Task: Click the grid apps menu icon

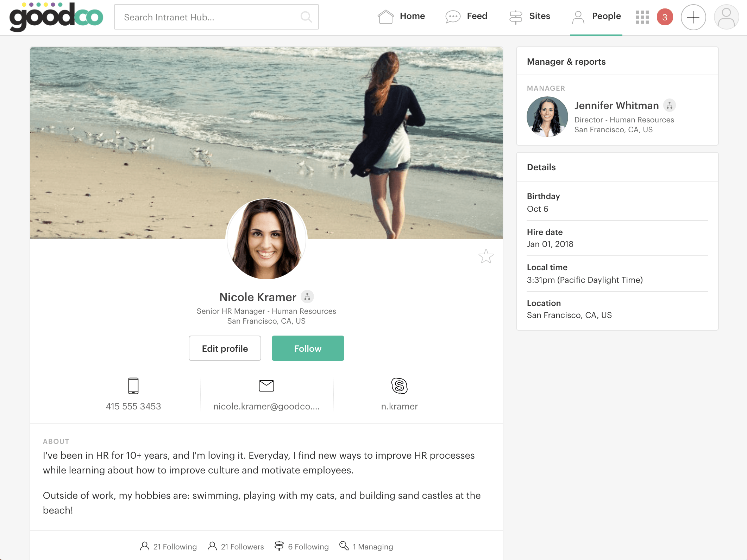Action: (642, 17)
